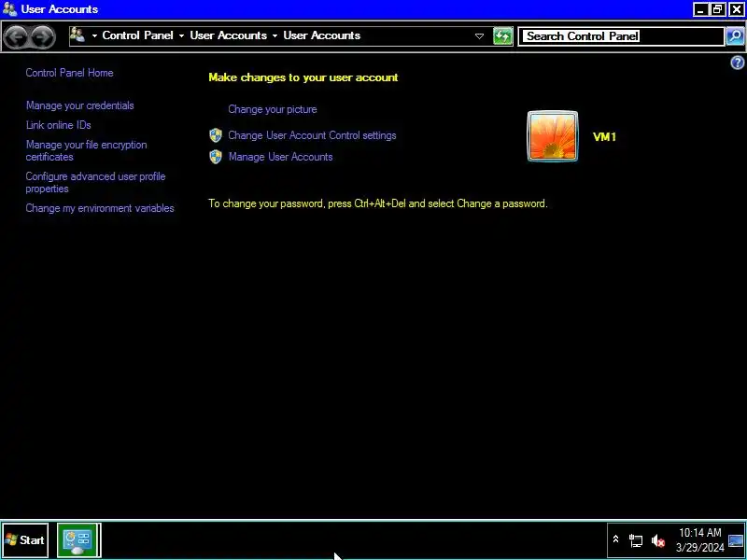
Task: Click the Ctrl+Alt+Del password instruction text
Action: [x=378, y=203]
